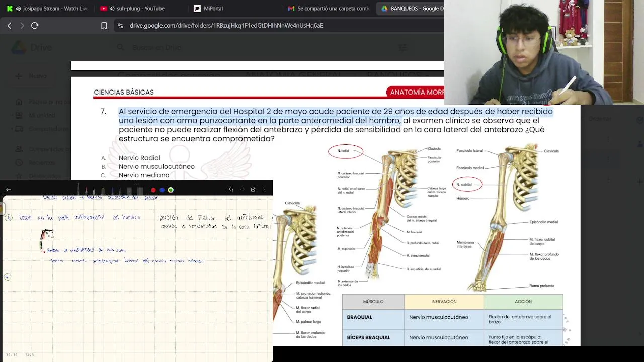This screenshot has width=644, height=362.
Task: Click the circled 'N. cubital' label
Action: coord(467,185)
